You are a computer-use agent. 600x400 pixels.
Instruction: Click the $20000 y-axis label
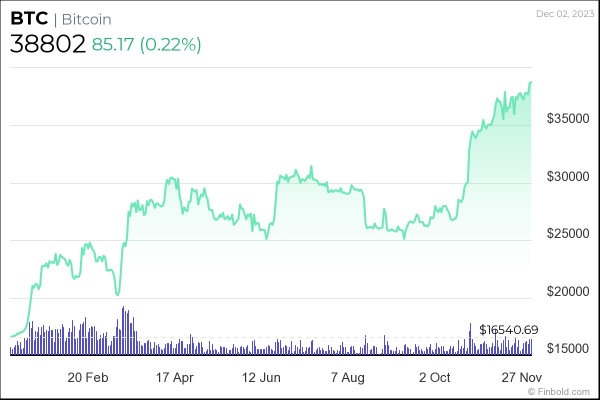(x=565, y=291)
